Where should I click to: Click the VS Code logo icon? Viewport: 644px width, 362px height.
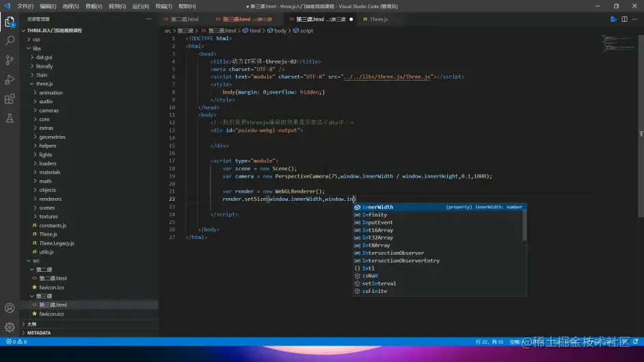point(7,6)
